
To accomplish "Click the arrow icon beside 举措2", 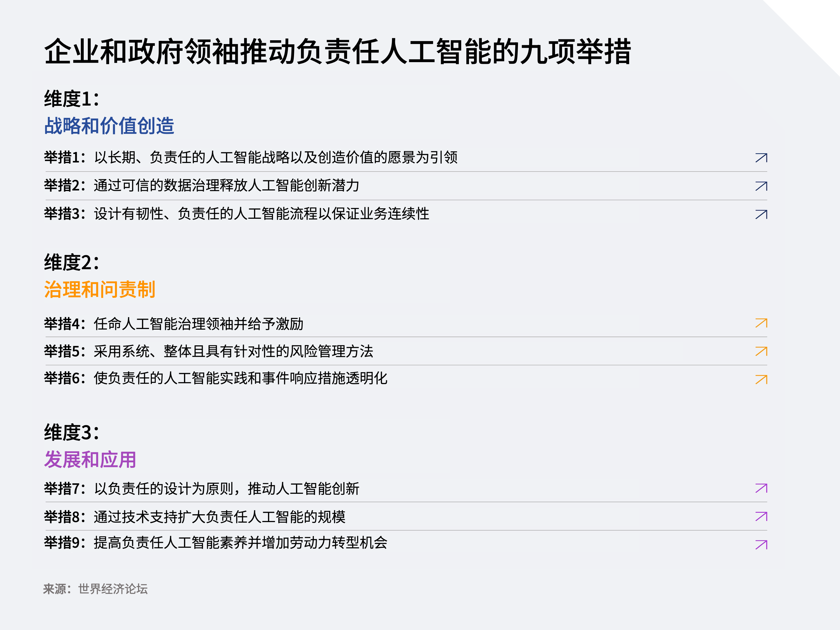I will click(761, 186).
